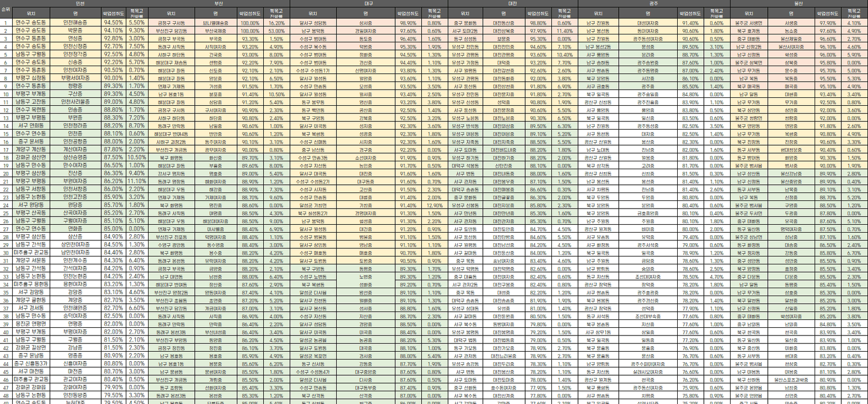Image resolution: width=868 pixels, height=404 pixels.
Task: Select the 경일여자중 cell
Action: click(366, 31)
